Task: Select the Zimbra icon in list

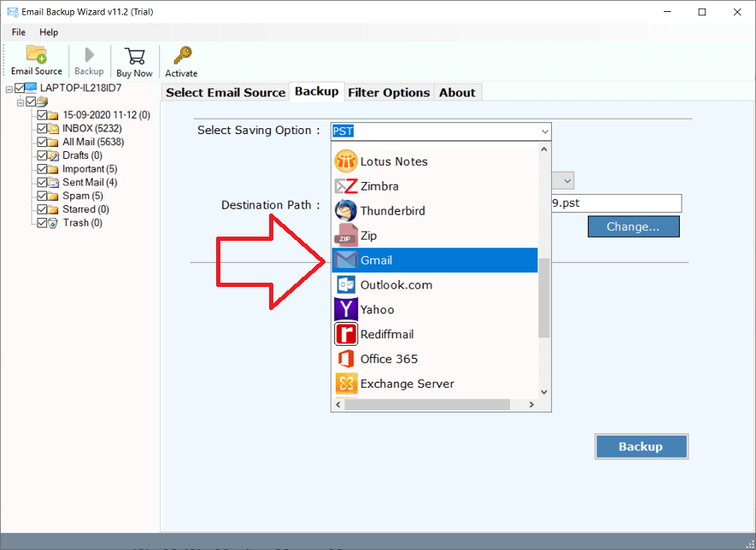Action: (346, 186)
